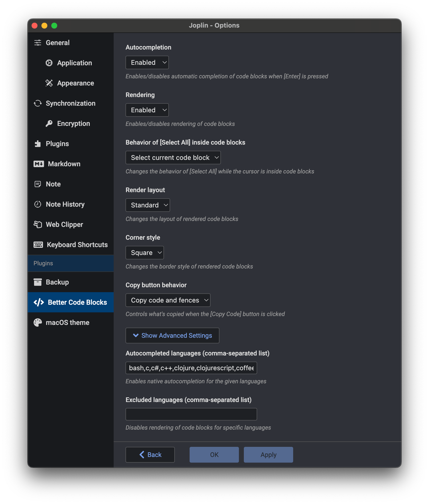Click the macOS theme palette icon
This screenshot has width=429, height=504.
[38, 322]
